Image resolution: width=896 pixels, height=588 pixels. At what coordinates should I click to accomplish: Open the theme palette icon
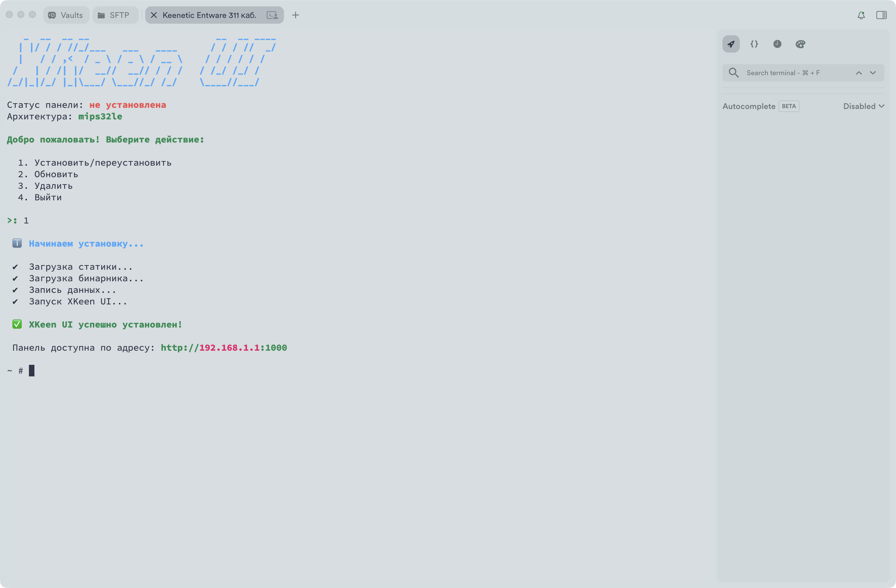(x=800, y=44)
